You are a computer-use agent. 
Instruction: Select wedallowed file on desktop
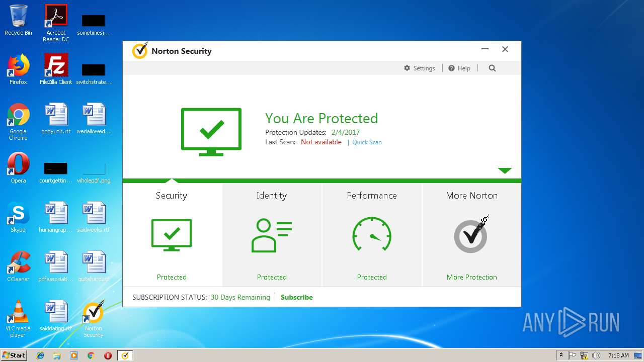tap(94, 119)
